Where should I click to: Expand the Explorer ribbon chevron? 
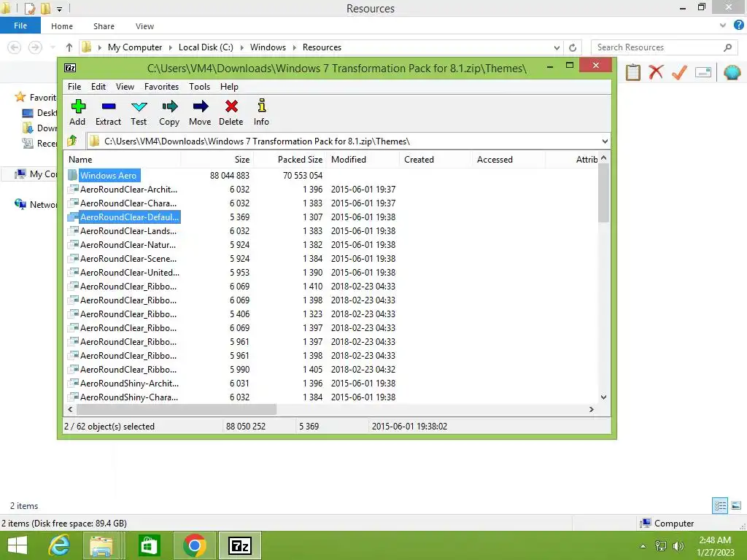tap(723, 26)
